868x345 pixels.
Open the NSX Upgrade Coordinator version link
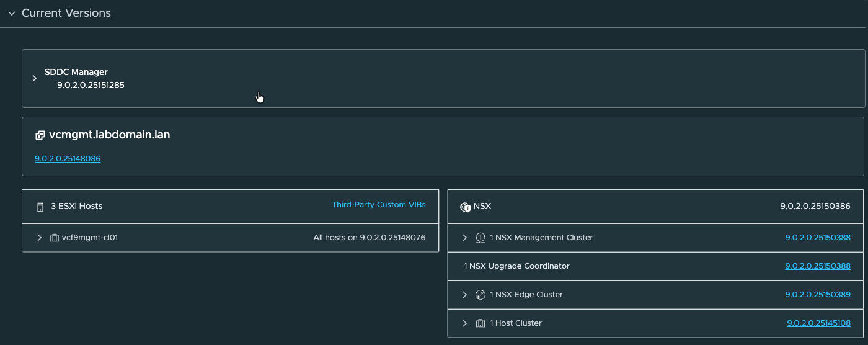pos(817,266)
